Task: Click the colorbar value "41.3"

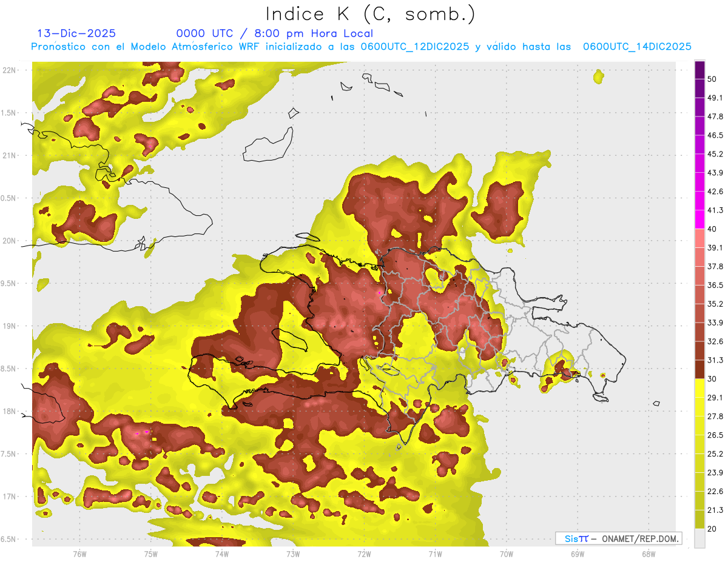Action: pyautogui.click(x=715, y=210)
